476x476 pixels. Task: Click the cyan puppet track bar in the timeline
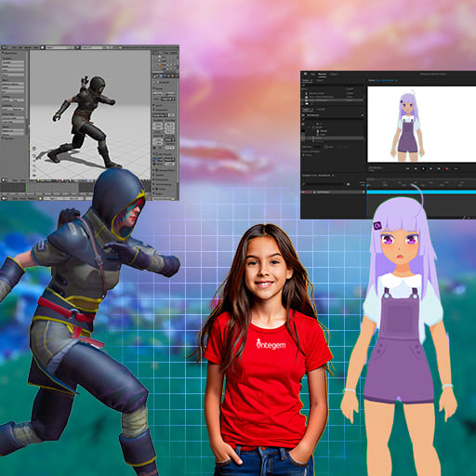click(421, 192)
